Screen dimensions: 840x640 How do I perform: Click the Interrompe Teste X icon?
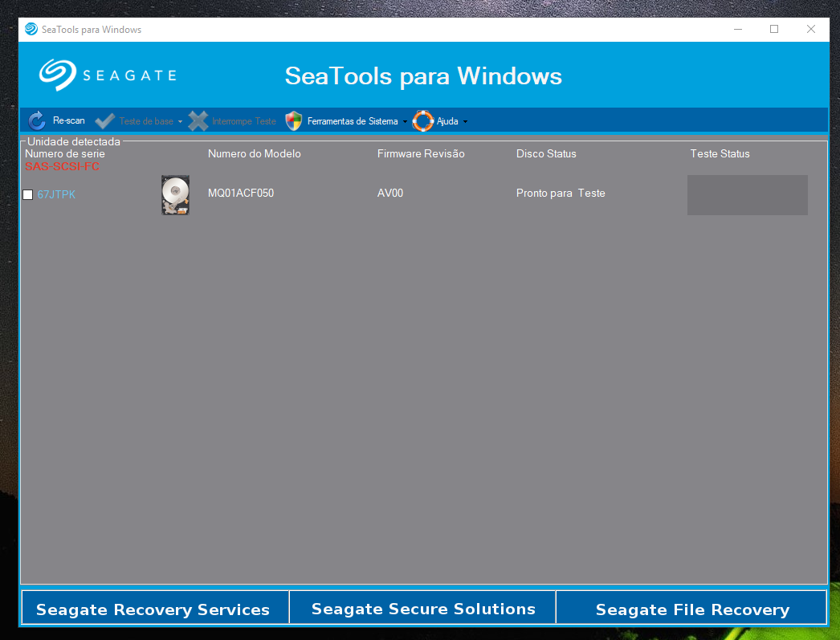[x=198, y=121]
